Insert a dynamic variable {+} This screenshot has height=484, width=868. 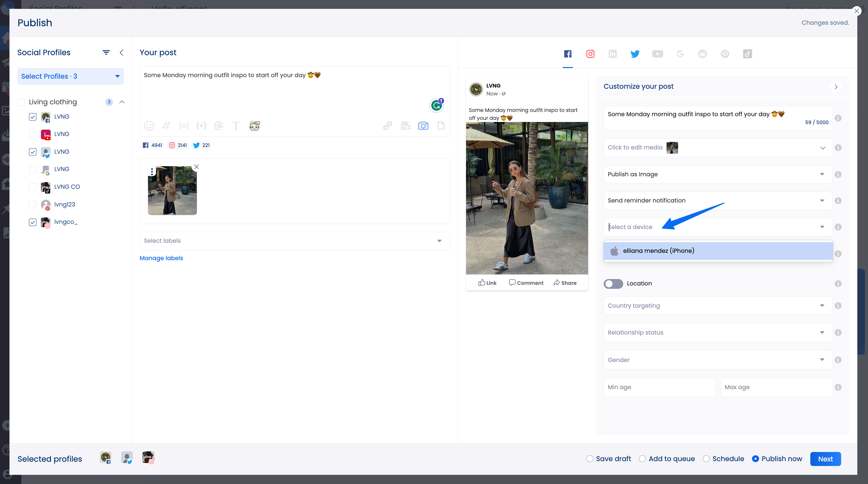(201, 126)
